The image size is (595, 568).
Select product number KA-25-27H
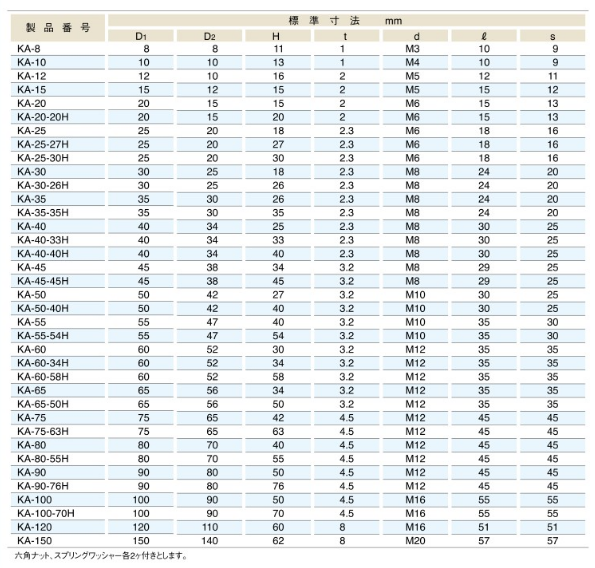tap(43, 145)
